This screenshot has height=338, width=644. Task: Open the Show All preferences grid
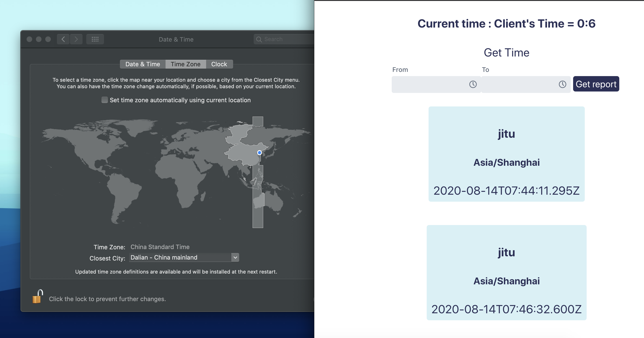(95, 39)
